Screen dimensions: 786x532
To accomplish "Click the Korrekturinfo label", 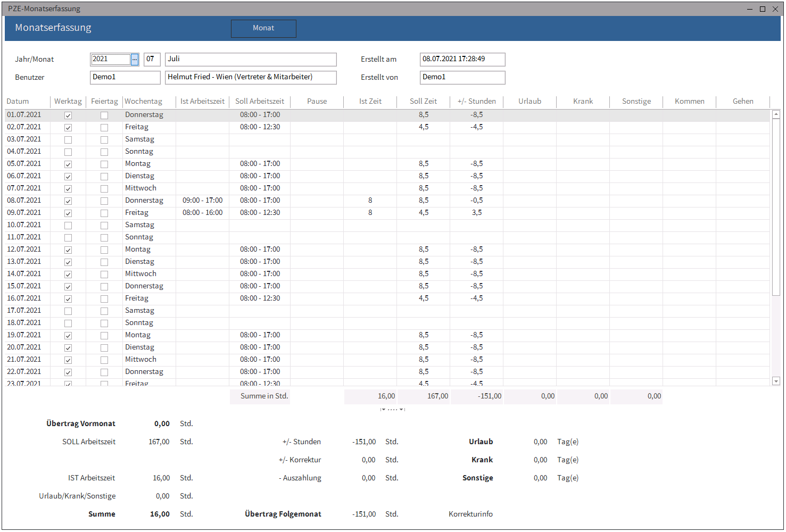I will coord(470,514).
